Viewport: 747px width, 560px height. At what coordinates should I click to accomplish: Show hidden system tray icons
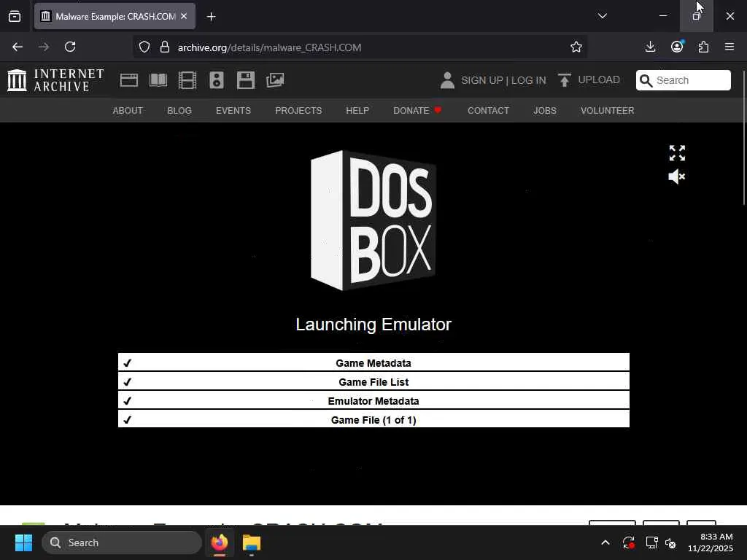(x=605, y=542)
